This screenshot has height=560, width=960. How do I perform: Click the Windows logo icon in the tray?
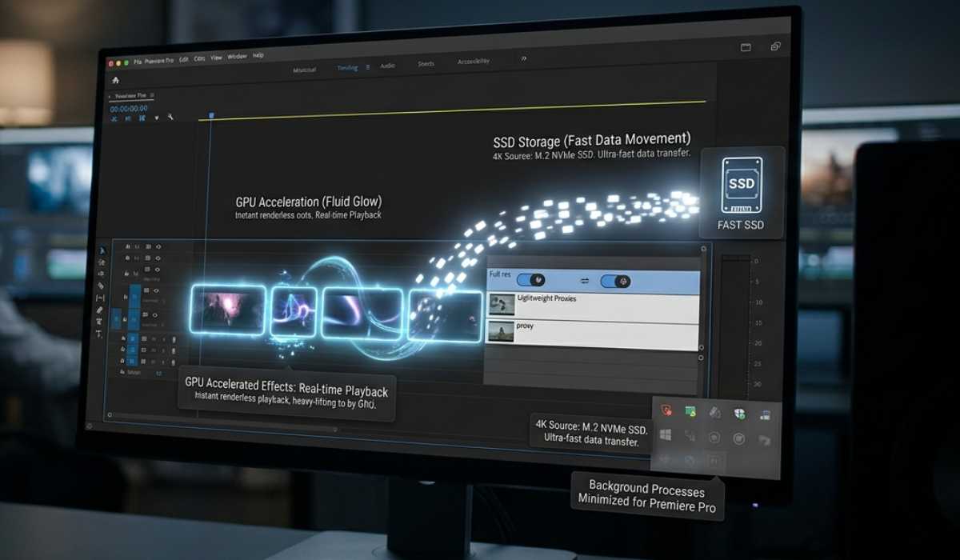coord(666,434)
